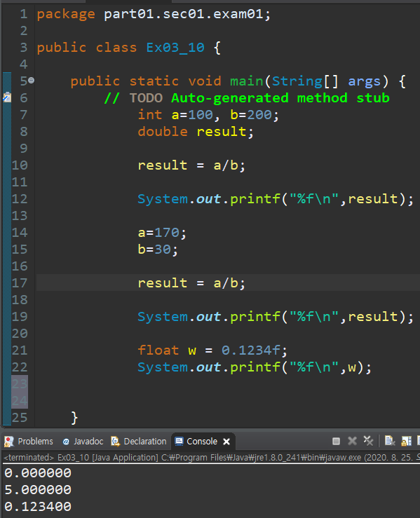Click the class name Ex03_10
This screenshot has height=518, width=420.
pos(175,48)
